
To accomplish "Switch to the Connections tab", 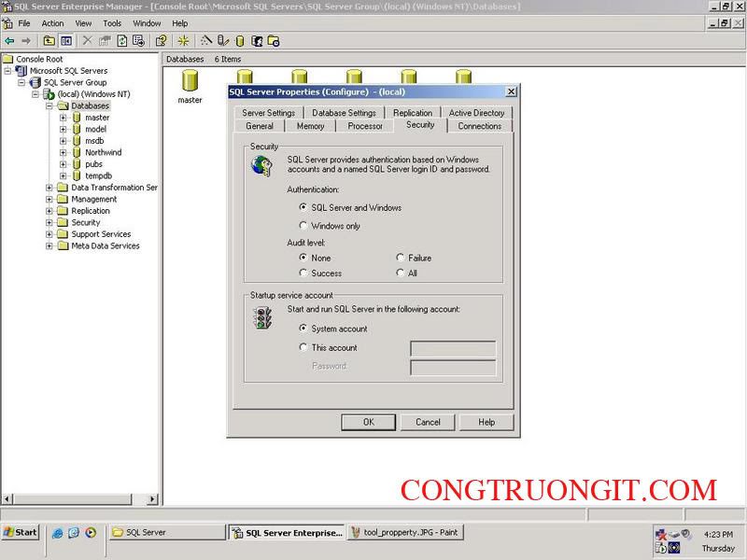I will point(479,126).
